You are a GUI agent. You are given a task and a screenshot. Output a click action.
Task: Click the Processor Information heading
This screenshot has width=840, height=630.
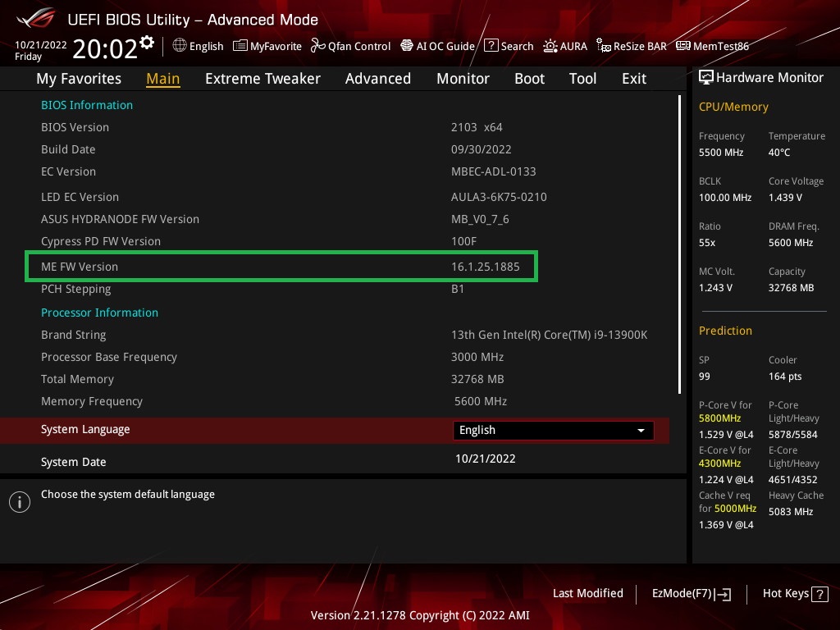pyautogui.click(x=99, y=313)
